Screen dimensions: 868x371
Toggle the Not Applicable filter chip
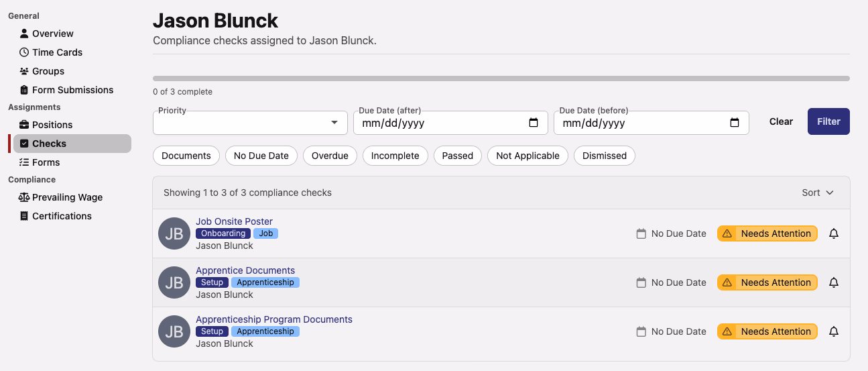[528, 156]
